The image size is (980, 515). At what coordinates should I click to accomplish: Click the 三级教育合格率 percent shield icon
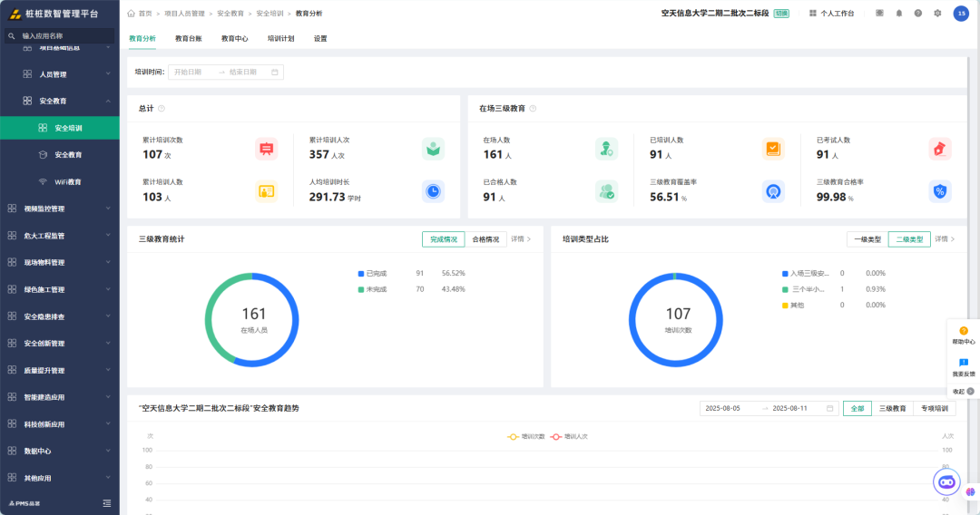(x=940, y=191)
